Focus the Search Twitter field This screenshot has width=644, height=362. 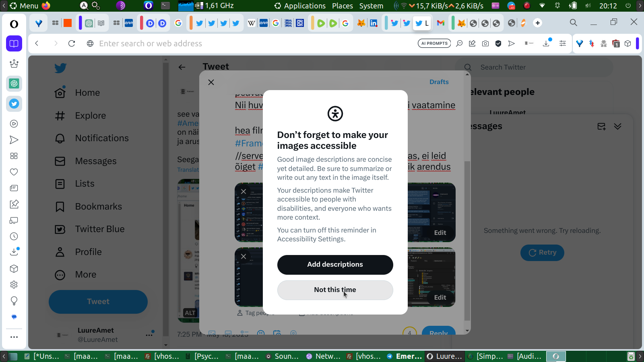[534, 68]
